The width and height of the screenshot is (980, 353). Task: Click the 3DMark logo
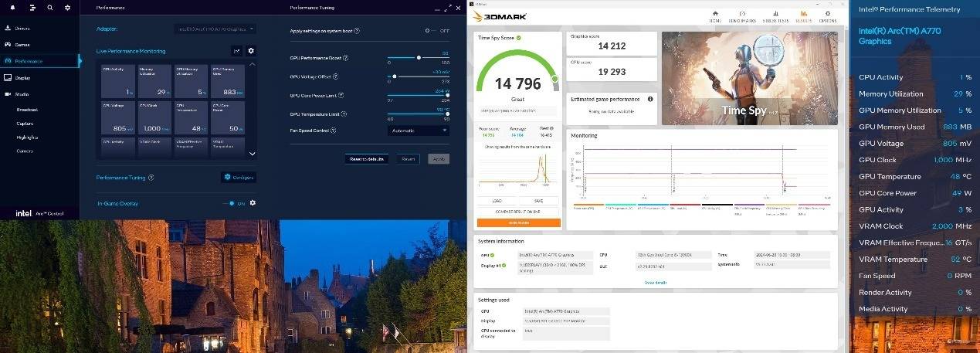click(x=500, y=16)
